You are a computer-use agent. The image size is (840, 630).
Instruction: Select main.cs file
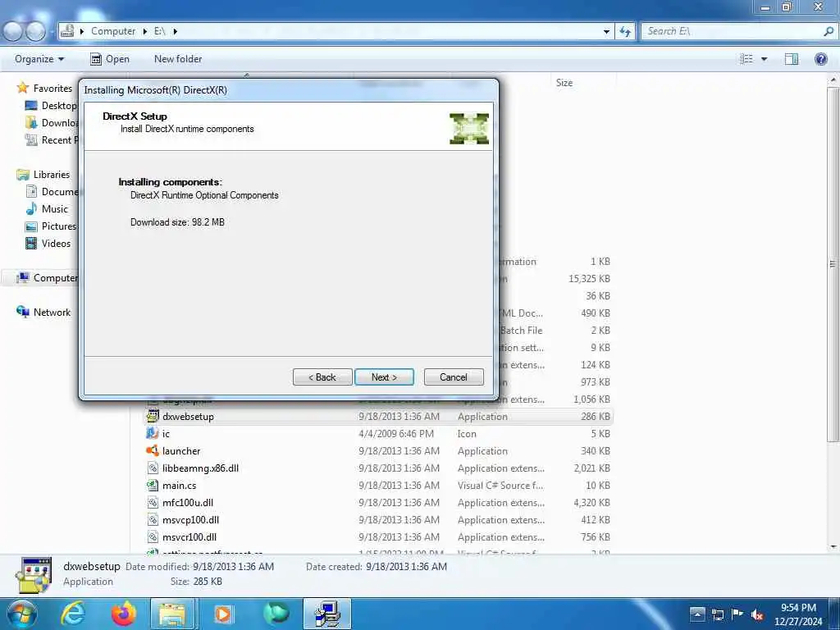pos(377,486)
